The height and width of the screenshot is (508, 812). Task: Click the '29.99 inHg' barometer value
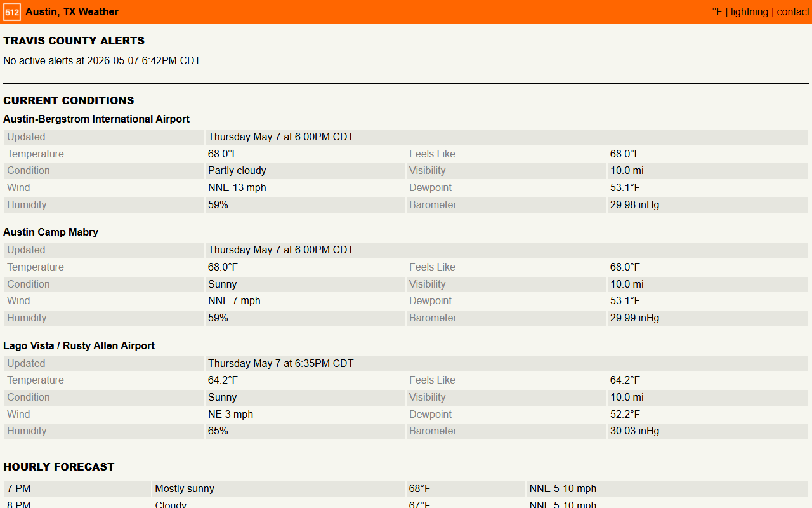click(x=634, y=317)
